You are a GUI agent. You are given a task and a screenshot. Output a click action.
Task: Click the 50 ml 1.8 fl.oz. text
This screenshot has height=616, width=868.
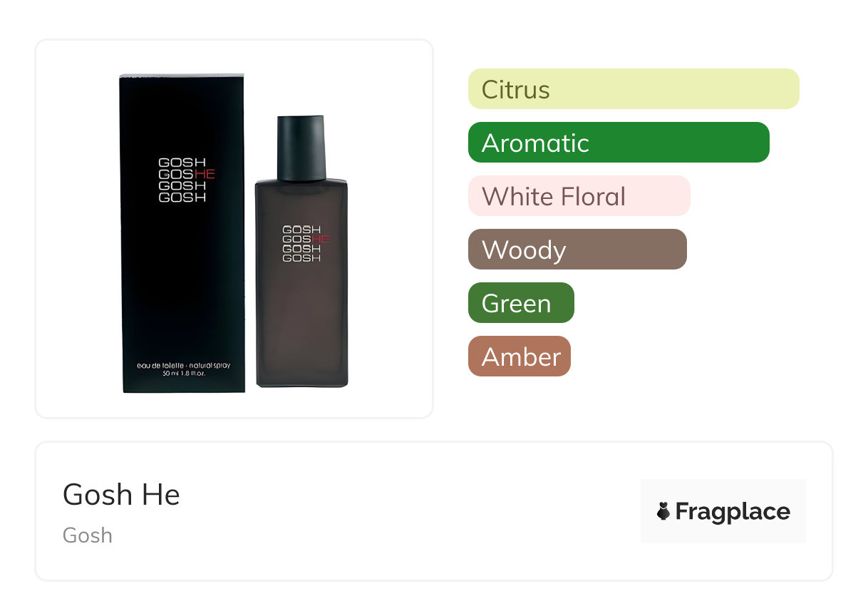pos(183,374)
